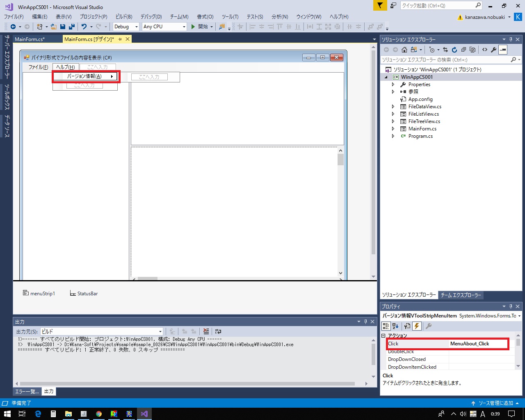Click the バージョン情報(A) menu item in designer
This screenshot has width=525, height=420.
click(x=84, y=76)
